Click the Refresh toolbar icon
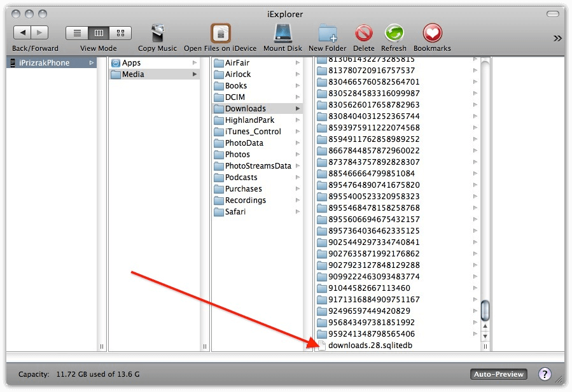Screen dimensions: 572x392 (x=394, y=34)
